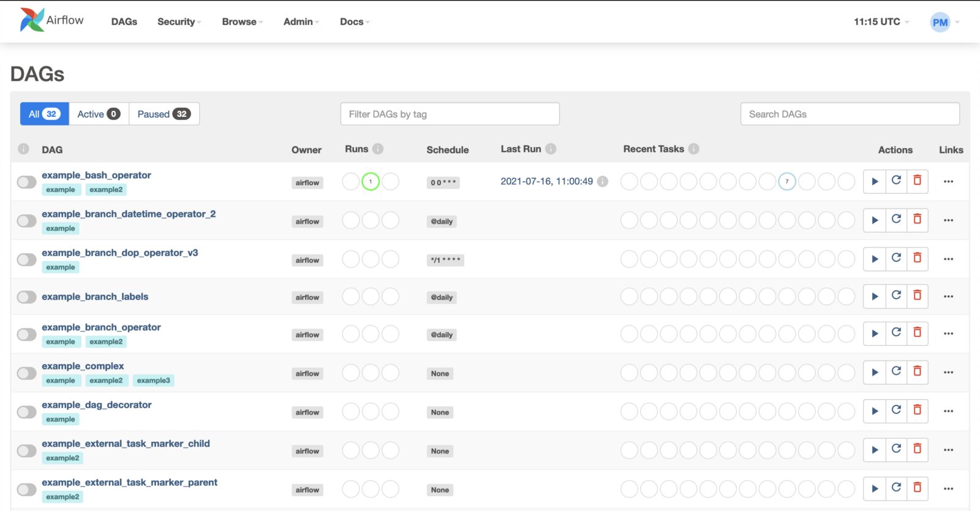Focus the Search DAGs input field

tap(850, 114)
